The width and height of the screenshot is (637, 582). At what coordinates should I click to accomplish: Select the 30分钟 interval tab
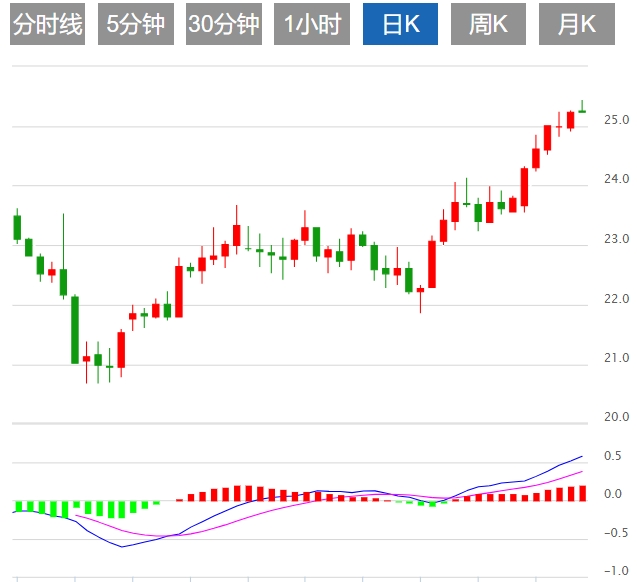click(x=224, y=24)
